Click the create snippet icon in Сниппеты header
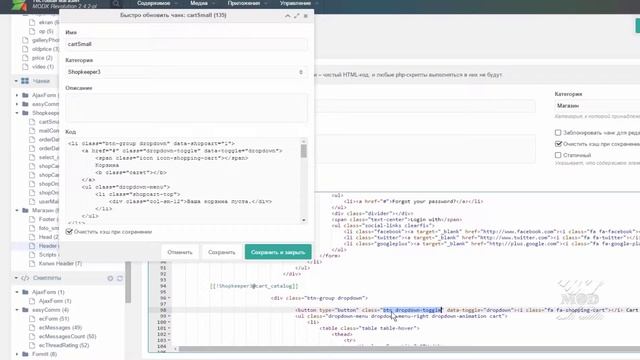This screenshot has height=360, width=640. coord(110,278)
